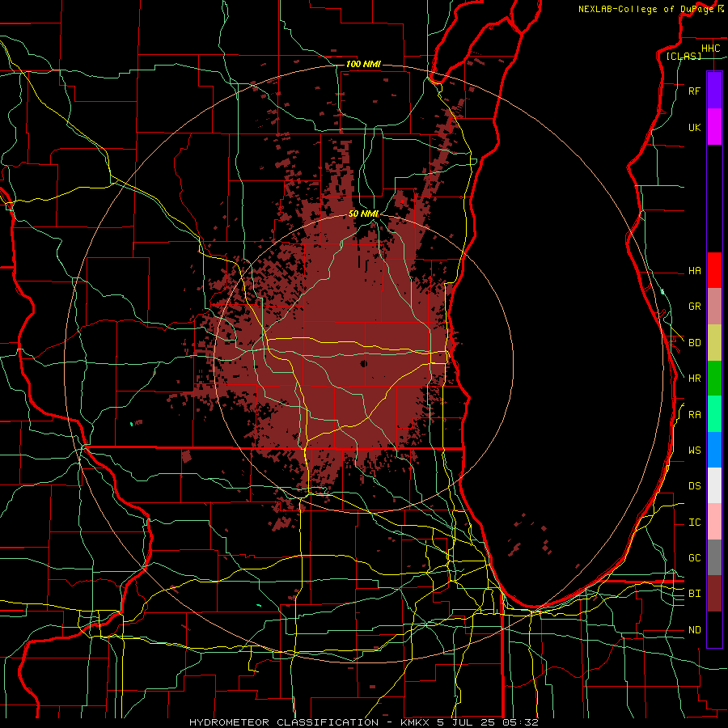Click the gray GC color swatch
Viewport: 728px width, 728px height.
[x=714, y=557]
